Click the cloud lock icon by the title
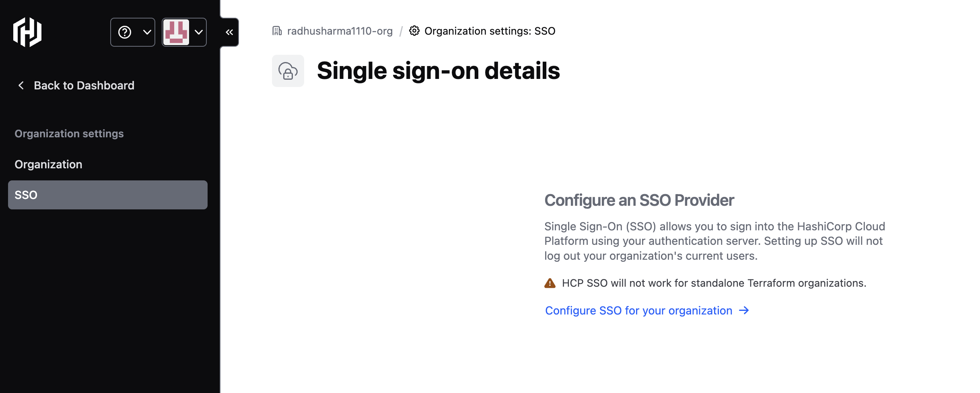This screenshot has width=980, height=393. coord(288,71)
